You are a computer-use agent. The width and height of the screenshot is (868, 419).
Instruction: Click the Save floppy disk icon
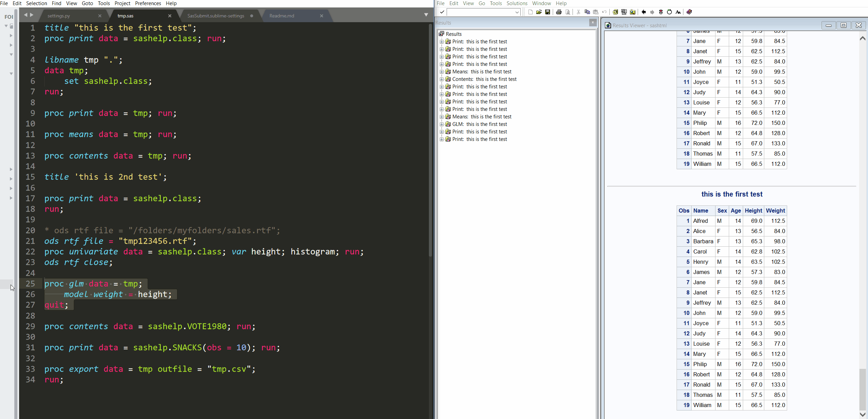[x=548, y=12]
